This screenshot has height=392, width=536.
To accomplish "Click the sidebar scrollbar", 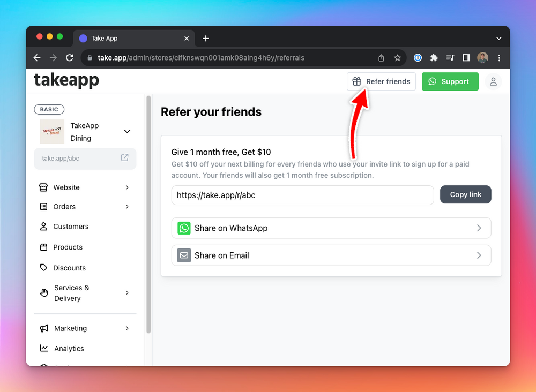I will tap(148, 214).
